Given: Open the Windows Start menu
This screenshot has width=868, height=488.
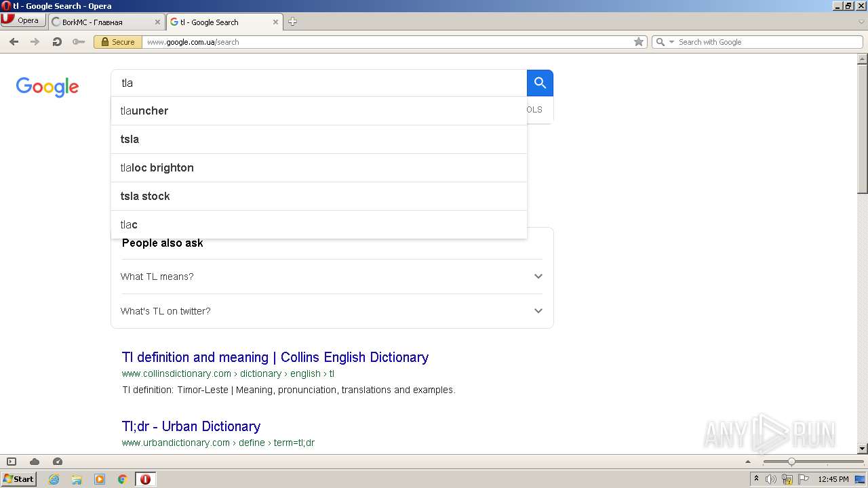Looking at the screenshot, I should click(x=18, y=479).
